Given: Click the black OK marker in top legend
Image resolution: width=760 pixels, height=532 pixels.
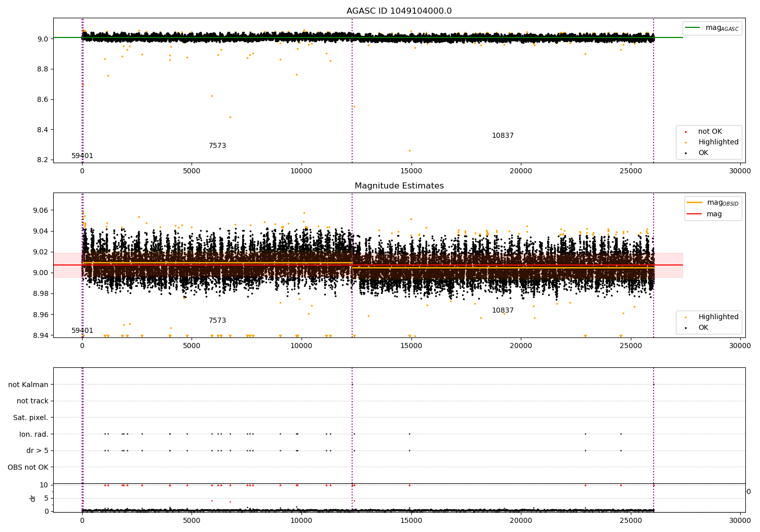Looking at the screenshot, I should (686, 153).
